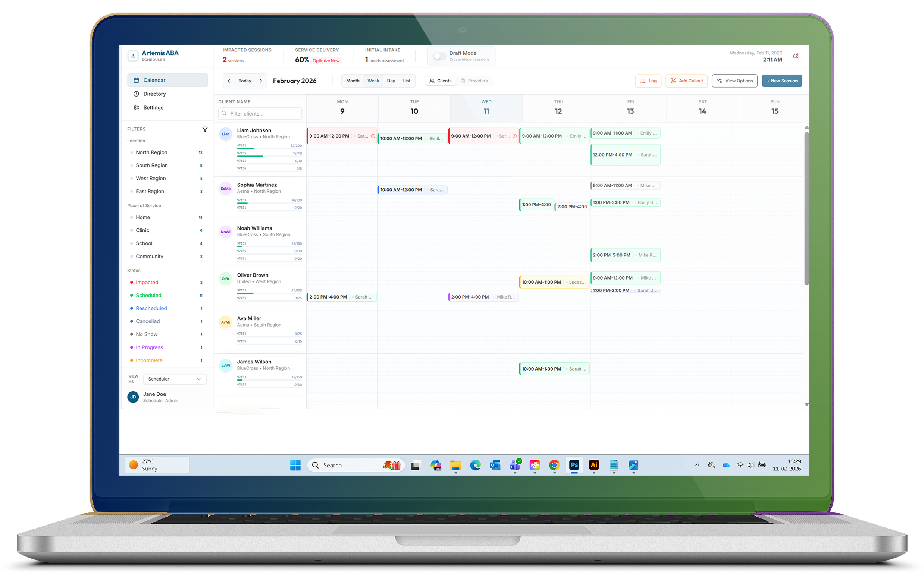
Task: Click Liam Johnson's LiJo avatar
Action: (x=225, y=134)
